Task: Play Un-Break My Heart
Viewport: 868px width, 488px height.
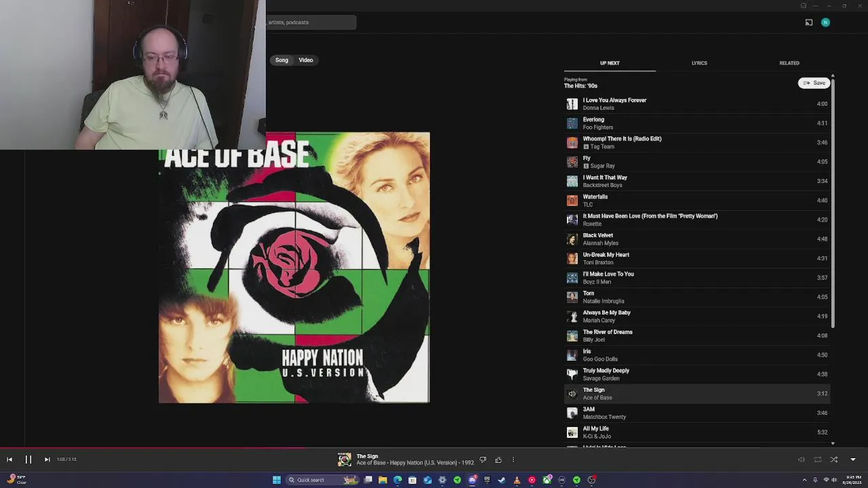Action: pos(697,258)
